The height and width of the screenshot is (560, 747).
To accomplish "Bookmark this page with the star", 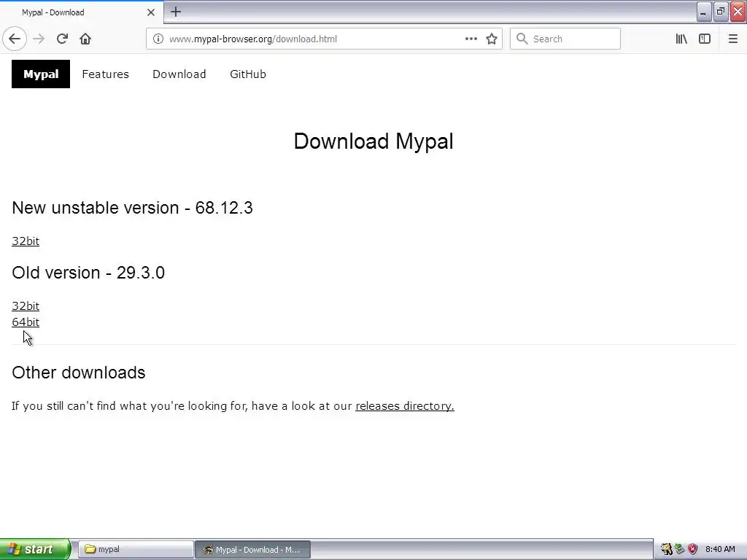I will coord(492,39).
